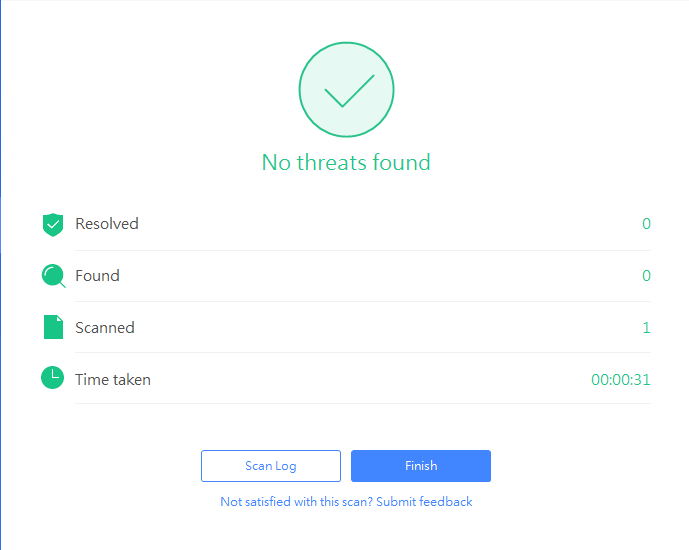Screen dimensions: 689x550
Task: Click the "Not satisfied with this scan?" text
Action: (296, 502)
